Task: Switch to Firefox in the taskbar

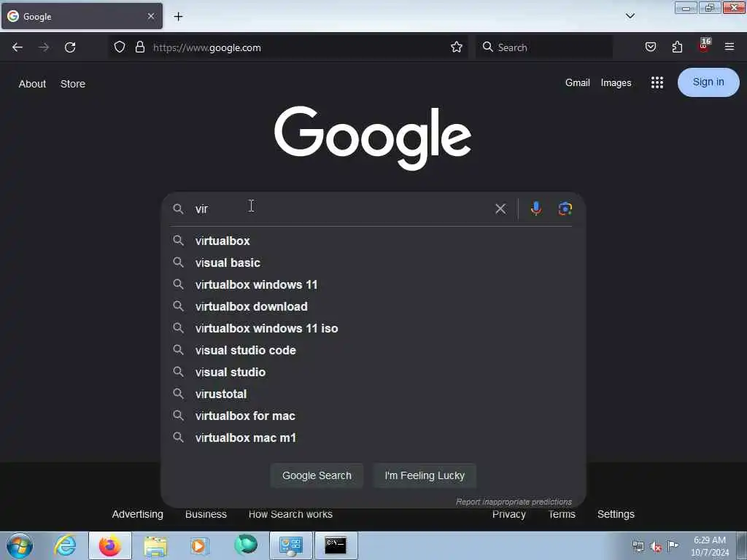Action: 109,545
